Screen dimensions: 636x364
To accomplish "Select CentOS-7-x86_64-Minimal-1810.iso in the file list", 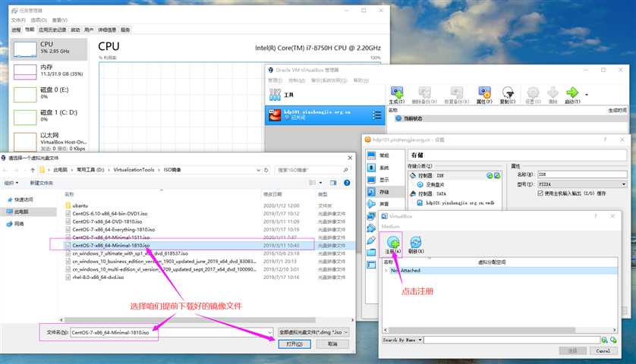I will [x=111, y=245].
